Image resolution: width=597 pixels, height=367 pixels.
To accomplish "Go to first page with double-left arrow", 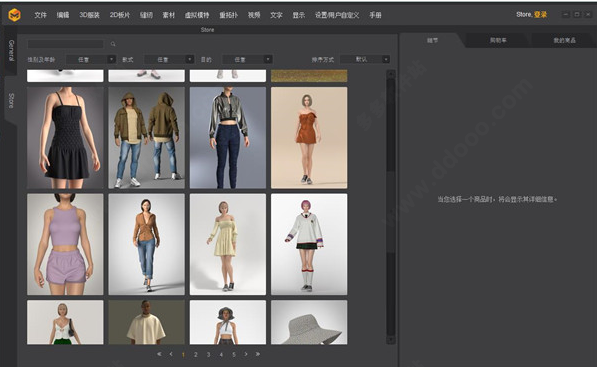I will coord(159,354).
